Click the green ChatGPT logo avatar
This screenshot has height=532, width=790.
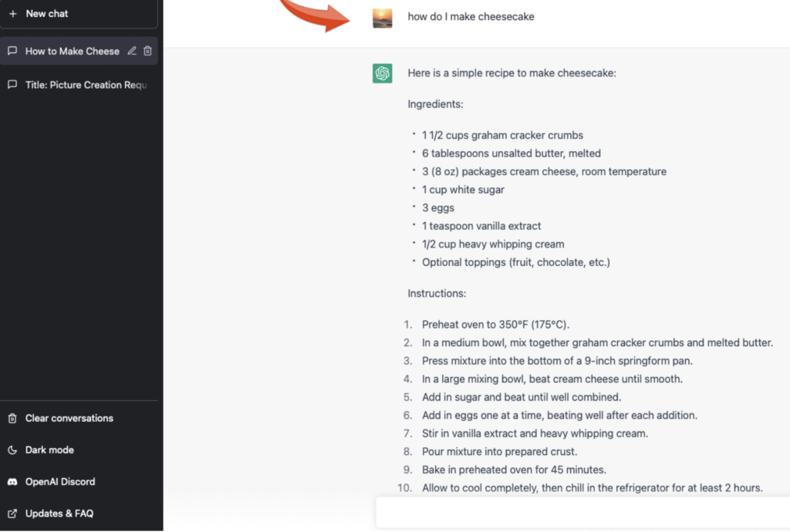click(383, 73)
